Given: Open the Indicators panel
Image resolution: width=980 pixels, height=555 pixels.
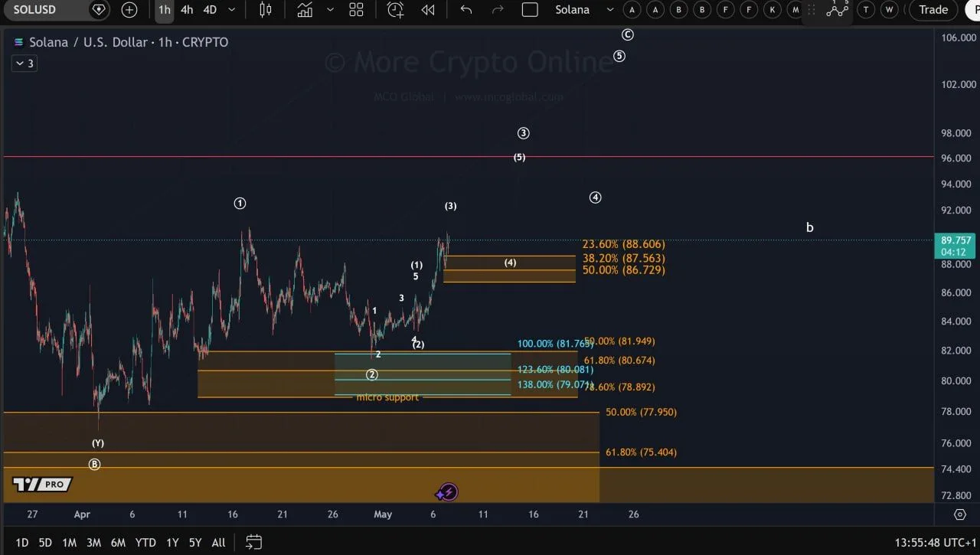Looking at the screenshot, I should (305, 10).
